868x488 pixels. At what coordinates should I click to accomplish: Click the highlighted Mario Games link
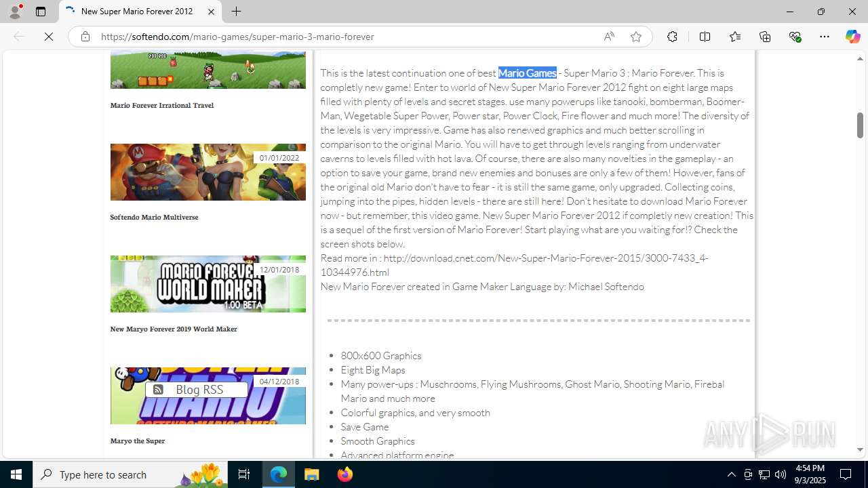[528, 73]
